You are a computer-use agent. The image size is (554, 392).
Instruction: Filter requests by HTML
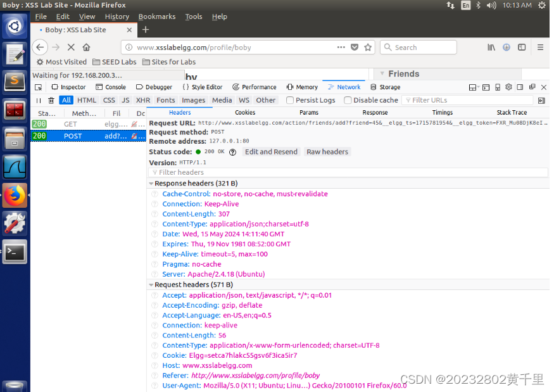pyautogui.click(x=87, y=100)
